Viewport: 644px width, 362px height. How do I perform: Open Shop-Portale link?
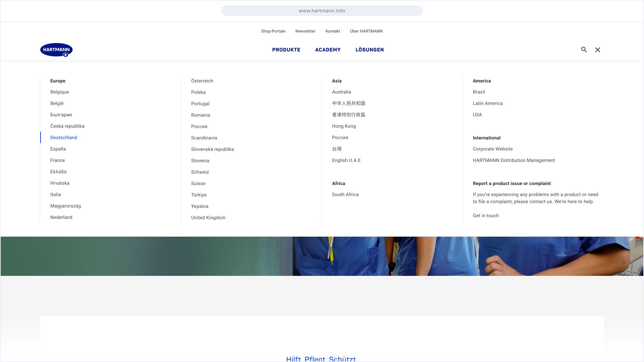(273, 31)
